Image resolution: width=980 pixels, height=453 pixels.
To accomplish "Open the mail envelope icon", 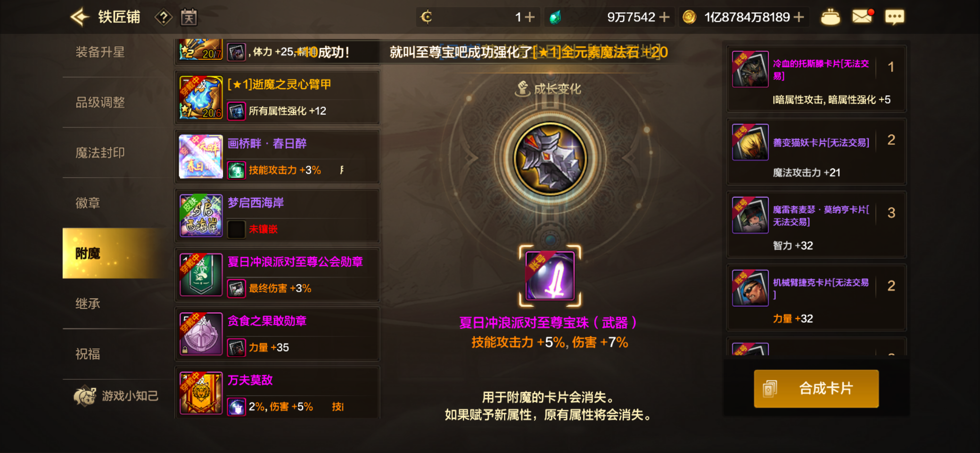I will 862,17.
